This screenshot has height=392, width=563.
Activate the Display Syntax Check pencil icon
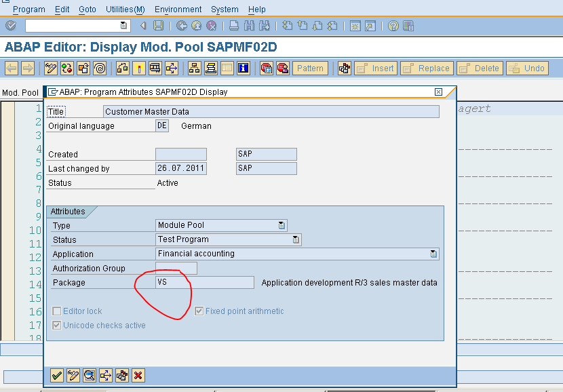coord(49,68)
